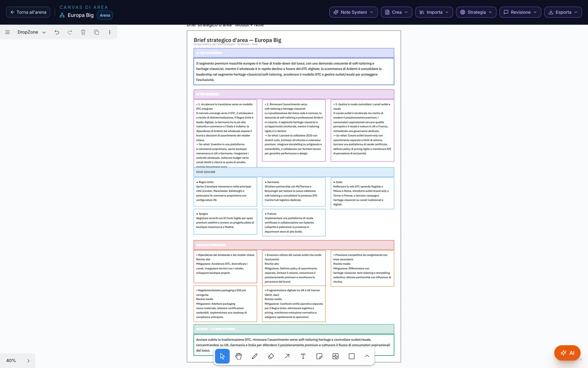
Task: Select the 'Regolamentazione packaging e ESG' risk card
Action: coord(225,304)
